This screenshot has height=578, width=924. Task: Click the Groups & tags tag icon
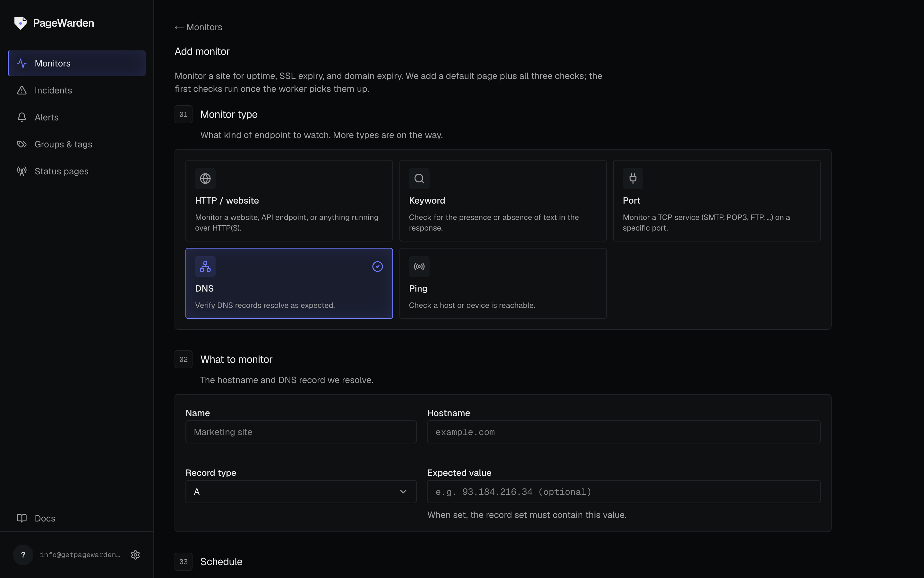pos(22,144)
